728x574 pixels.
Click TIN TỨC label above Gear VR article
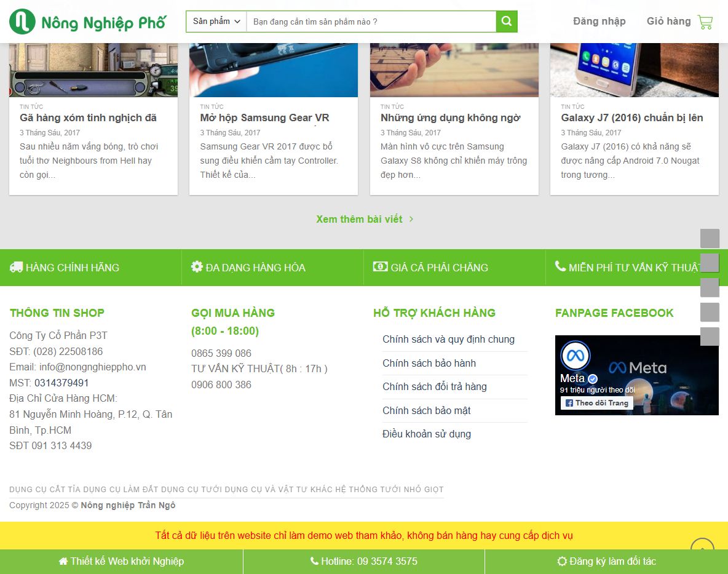pos(212,107)
